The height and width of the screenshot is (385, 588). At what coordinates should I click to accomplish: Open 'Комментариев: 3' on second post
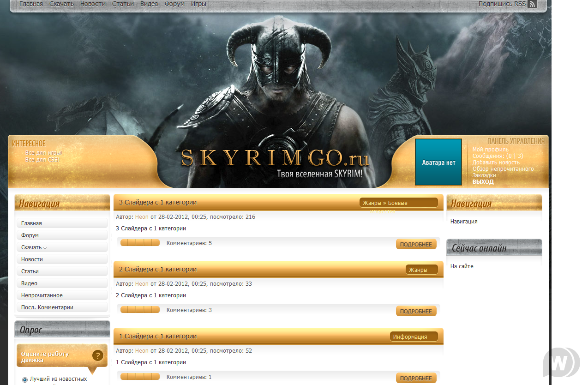coord(189,310)
